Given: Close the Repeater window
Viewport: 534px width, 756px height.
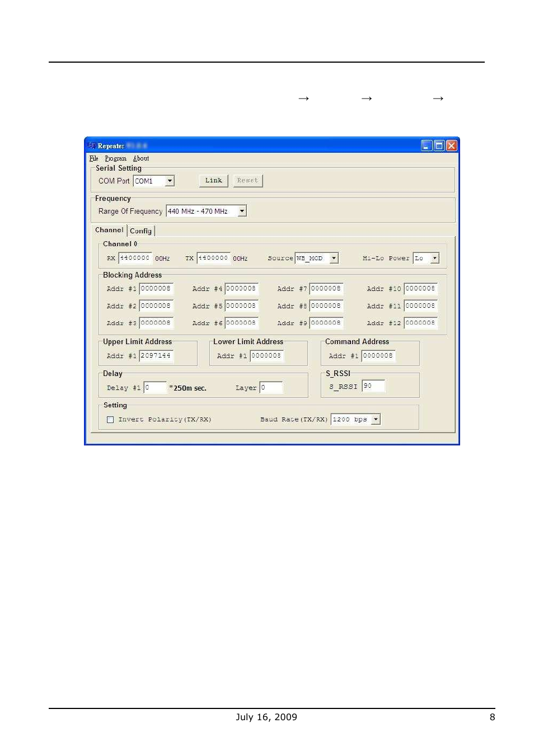Looking at the screenshot, I should tap(452, 146).
